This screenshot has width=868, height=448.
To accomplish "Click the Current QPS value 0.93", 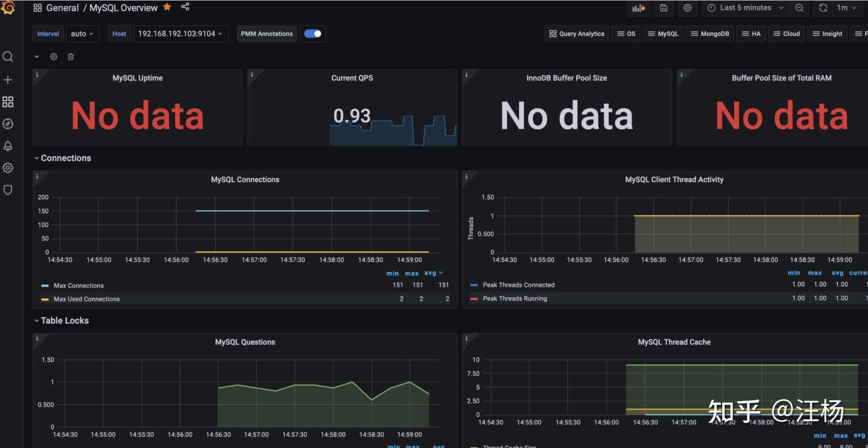I will click(352, 115).
